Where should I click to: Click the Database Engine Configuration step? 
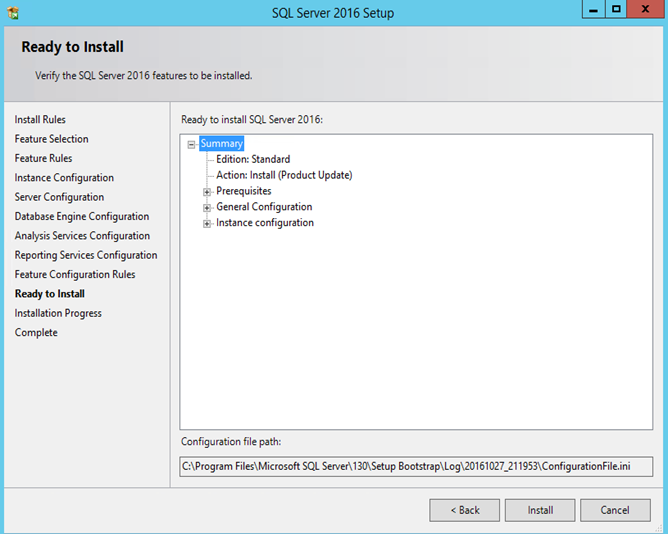click(x=82, y=216)
